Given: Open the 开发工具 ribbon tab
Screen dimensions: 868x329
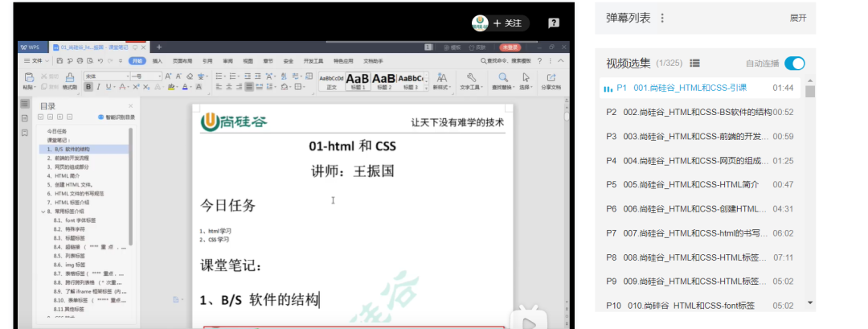Looking at the screenshot, I should (313, 61).
